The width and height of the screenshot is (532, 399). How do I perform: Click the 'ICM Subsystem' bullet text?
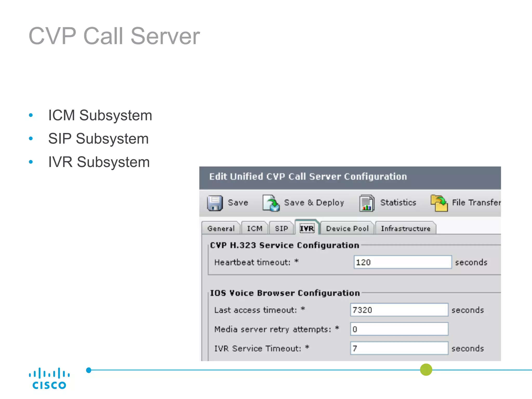coord(100,115)
